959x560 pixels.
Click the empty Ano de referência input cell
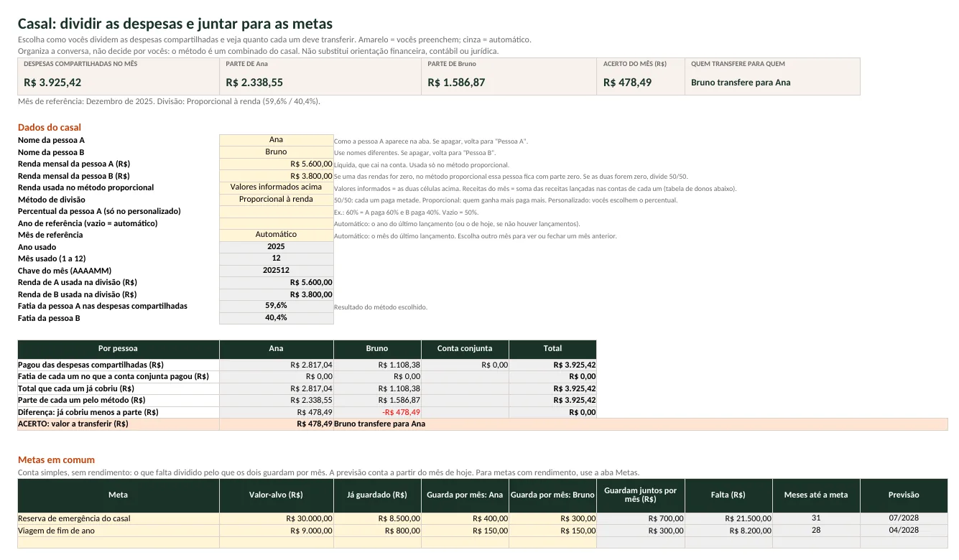coord(277,223)
